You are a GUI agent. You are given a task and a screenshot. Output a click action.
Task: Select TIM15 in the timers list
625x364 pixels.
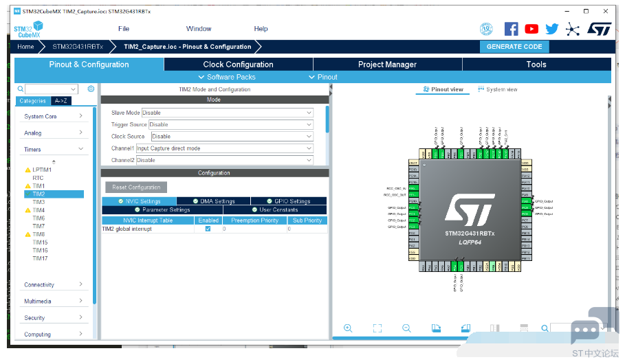pyautogui.click(x=40, y=242)
